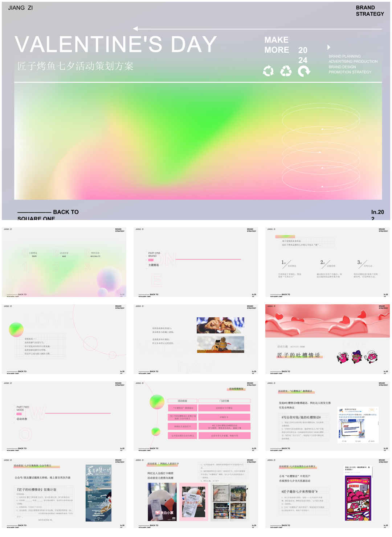The width and height of the screenshot is (392, 537).
Task: Click the gradient sphere on the LOVE slide
Action: tap(16, 329)
